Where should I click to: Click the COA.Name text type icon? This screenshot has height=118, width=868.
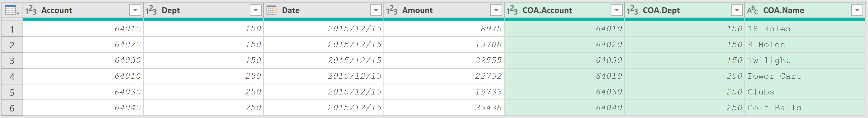pos(753,11)
